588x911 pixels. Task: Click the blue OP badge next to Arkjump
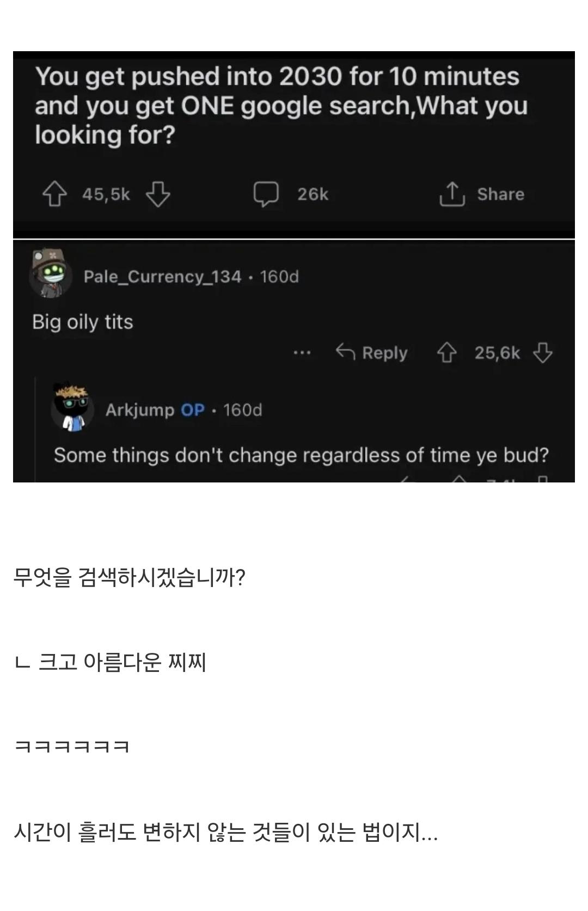[x=193, y=409]
